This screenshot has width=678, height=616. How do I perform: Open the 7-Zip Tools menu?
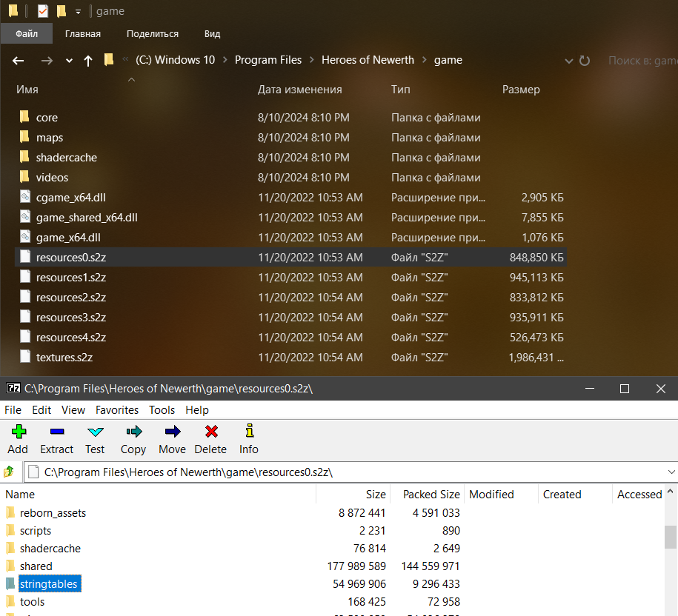[162, 410]
